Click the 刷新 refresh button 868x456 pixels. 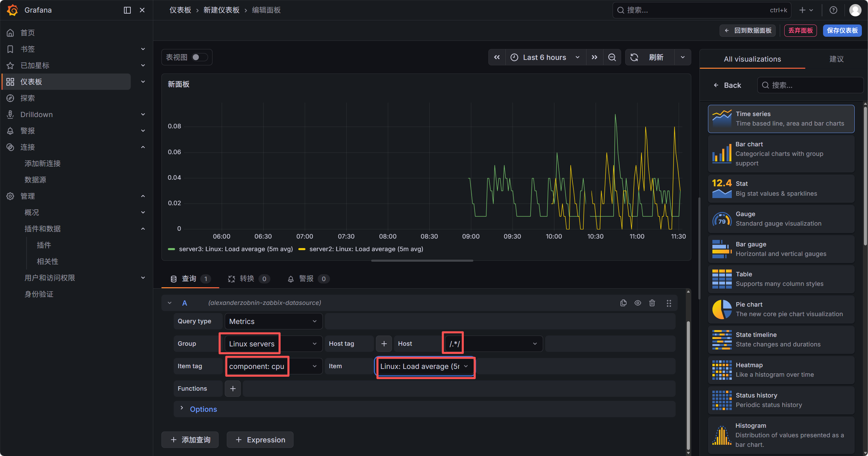(x=649, y=57)
